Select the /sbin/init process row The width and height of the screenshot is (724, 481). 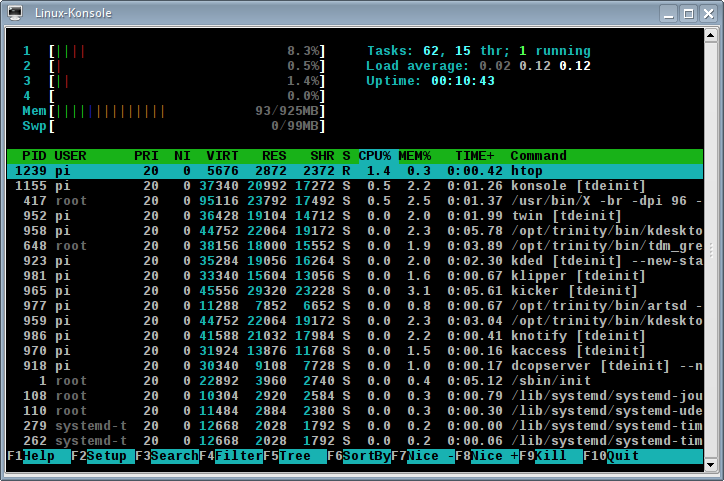(x=355, y=381)
